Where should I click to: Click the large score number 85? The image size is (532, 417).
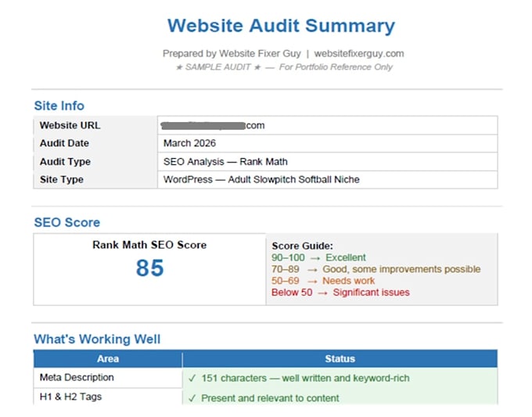pyautogui.click(x=149, y=268)
